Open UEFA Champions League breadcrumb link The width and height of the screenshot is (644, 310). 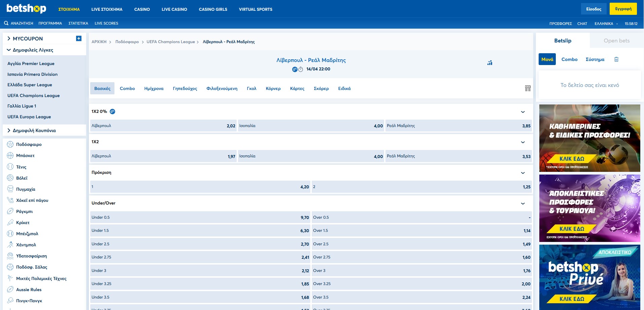coord(171,42)
